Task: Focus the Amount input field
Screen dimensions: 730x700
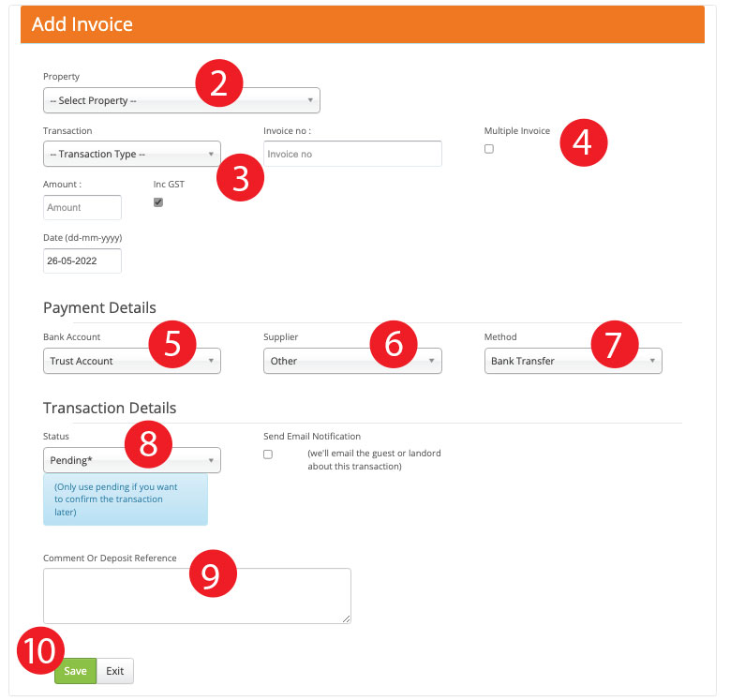Action: [x=82, y=207]
